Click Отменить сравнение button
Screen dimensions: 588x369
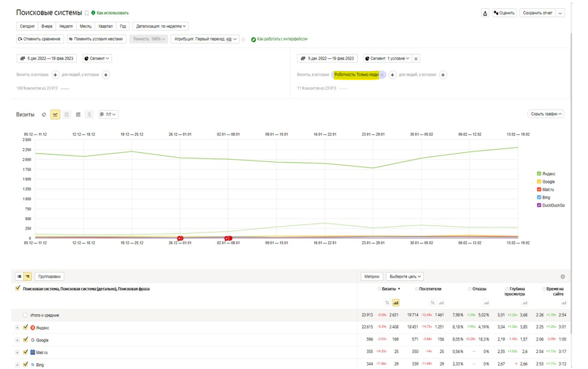39,39
